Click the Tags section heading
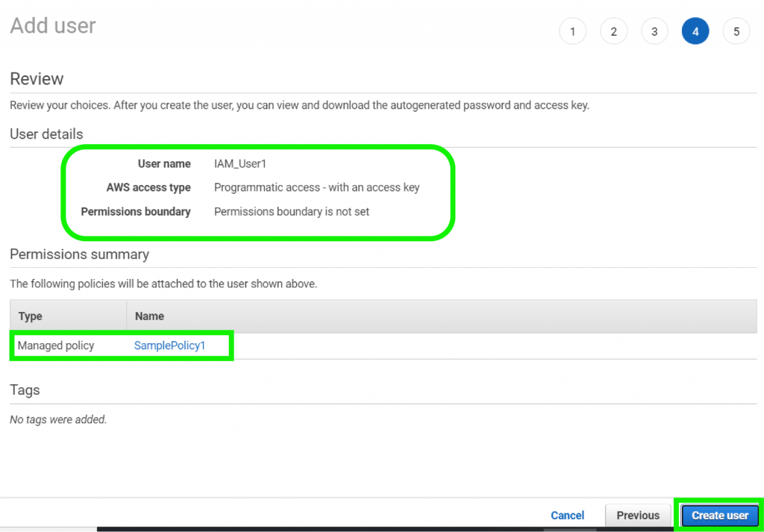The width and height of the screenshot is (764, 532). pyautogui.click(x=25, y=390)
